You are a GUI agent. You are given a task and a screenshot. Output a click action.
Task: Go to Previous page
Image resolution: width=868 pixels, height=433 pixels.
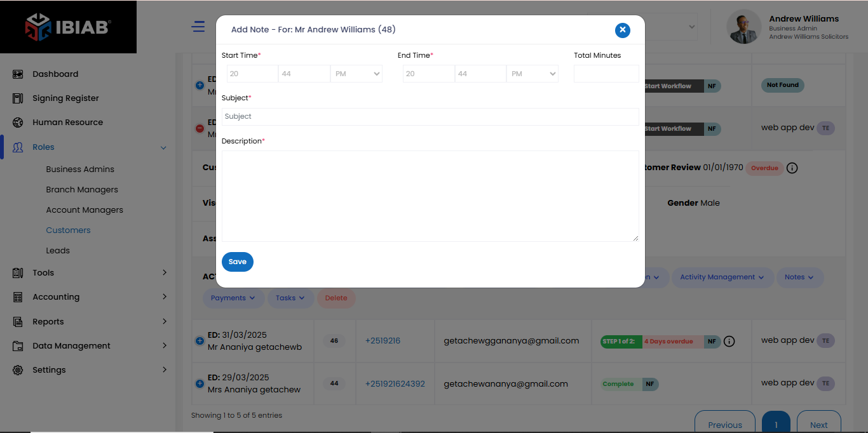(725, 424)
